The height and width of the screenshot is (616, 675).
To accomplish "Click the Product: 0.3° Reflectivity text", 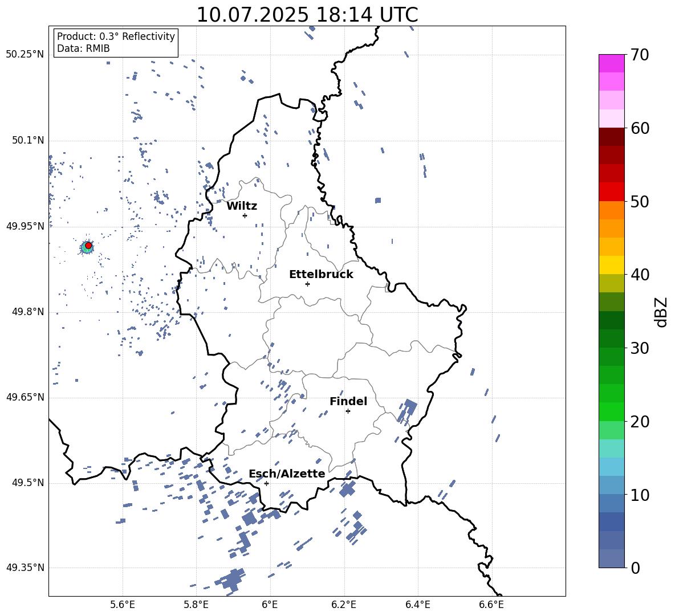I will click(x=116, y=36).
